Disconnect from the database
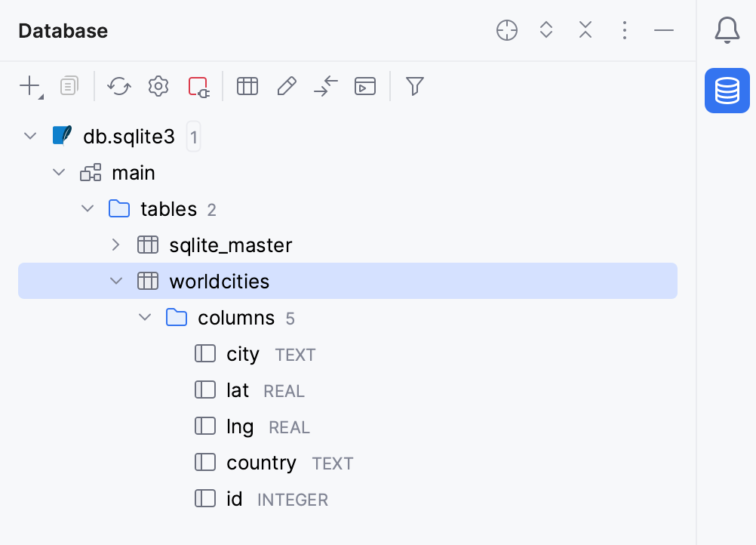This screenshot has height=545, width=756. point(198,86)
